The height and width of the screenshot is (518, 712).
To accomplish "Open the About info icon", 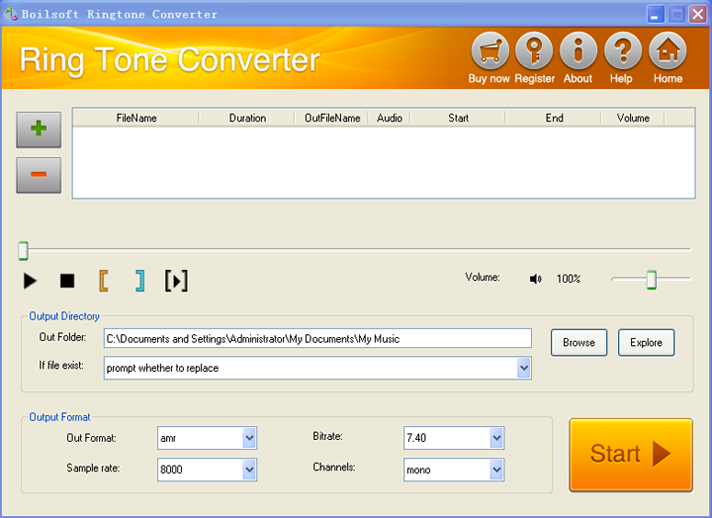I will click(578, 50).
